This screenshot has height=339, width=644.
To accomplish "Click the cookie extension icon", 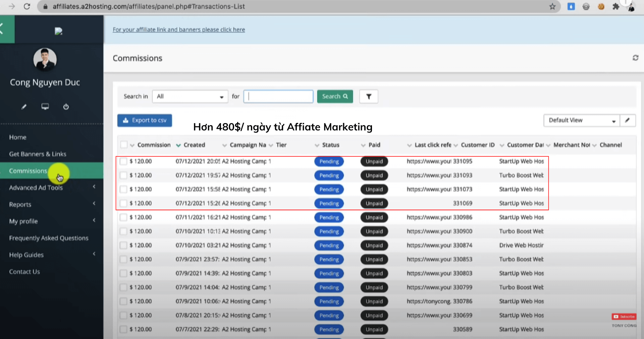I will [x=601, y=6].
